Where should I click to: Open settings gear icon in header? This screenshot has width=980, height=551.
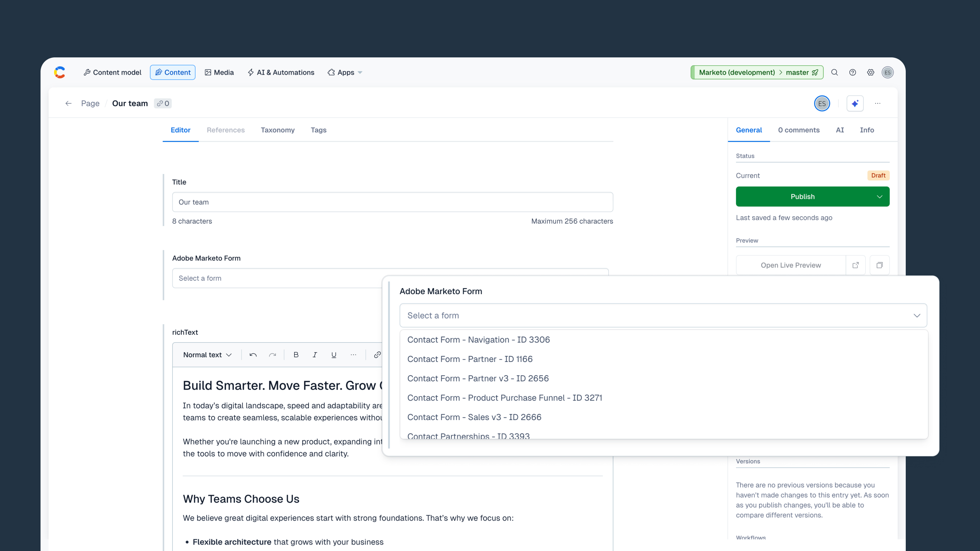pos(871,72)
